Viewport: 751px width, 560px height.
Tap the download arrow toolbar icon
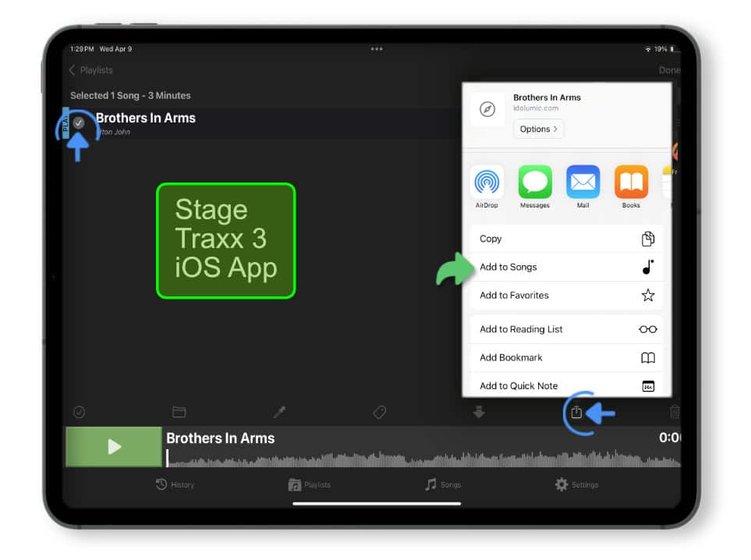pyautogui.click(x=479, y=412)
